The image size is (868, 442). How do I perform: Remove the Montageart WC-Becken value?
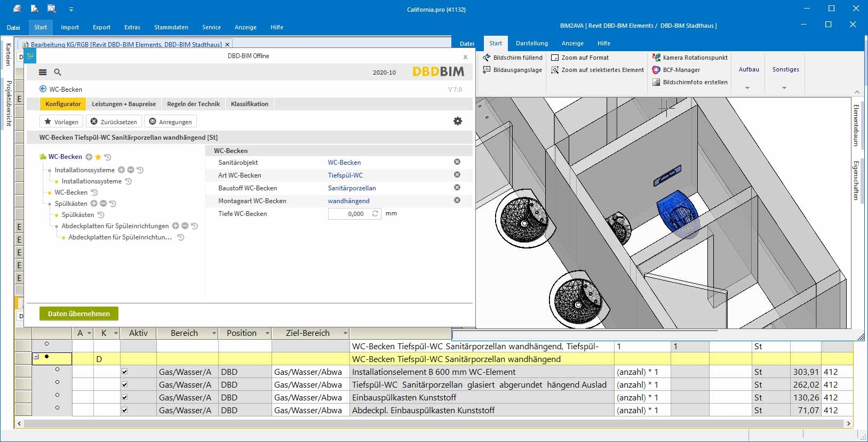click(457, 200)
